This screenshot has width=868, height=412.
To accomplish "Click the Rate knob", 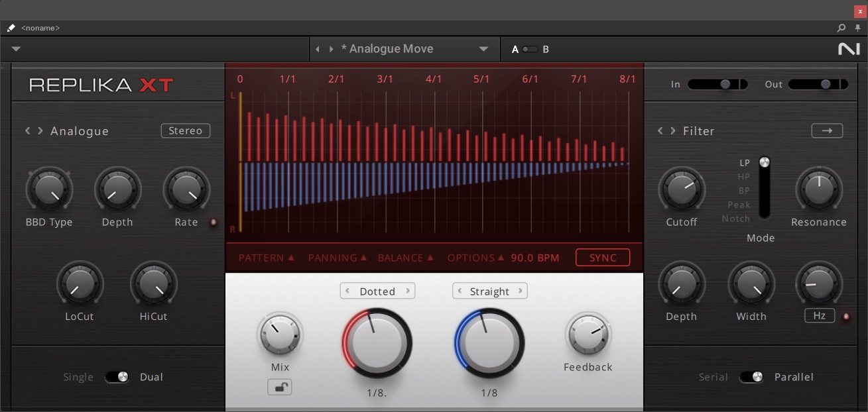I will point(186,189).
